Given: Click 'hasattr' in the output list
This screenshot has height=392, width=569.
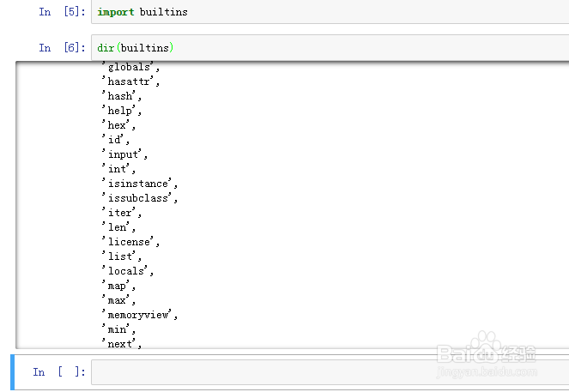Looking at the screenshot, I should click(x=130, y=81).
